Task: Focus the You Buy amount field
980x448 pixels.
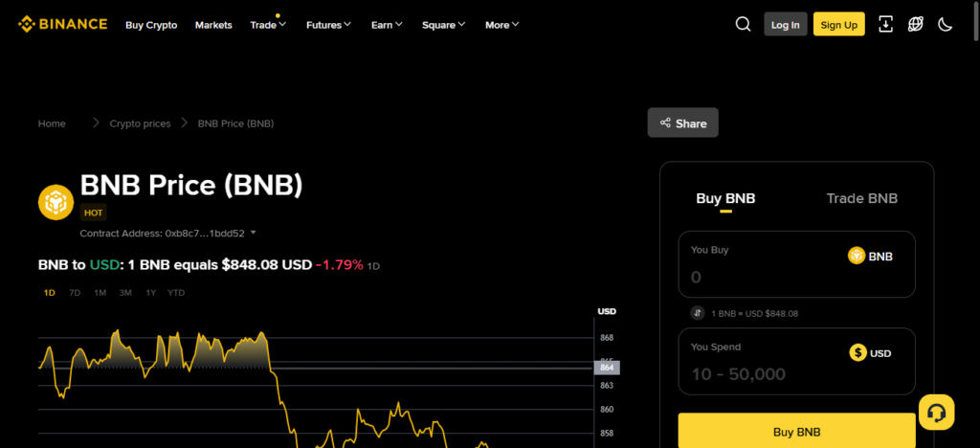Action: click(x=797, y=264)
